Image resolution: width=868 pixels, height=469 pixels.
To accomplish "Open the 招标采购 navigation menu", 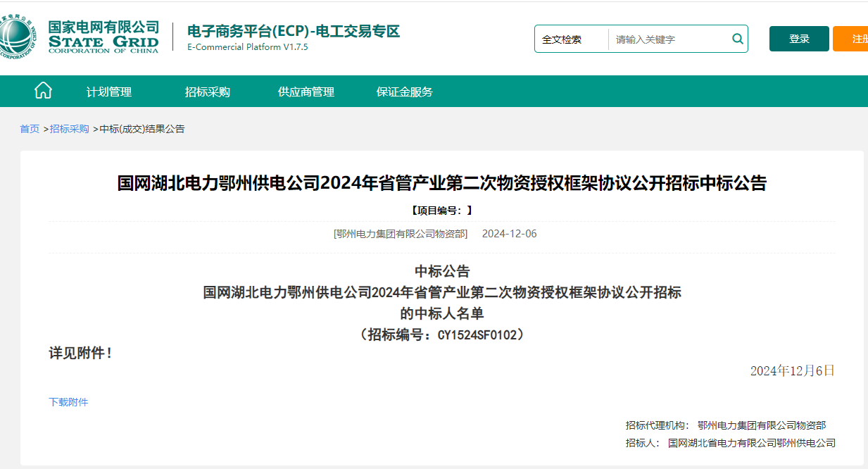I will tap(208, 92).
